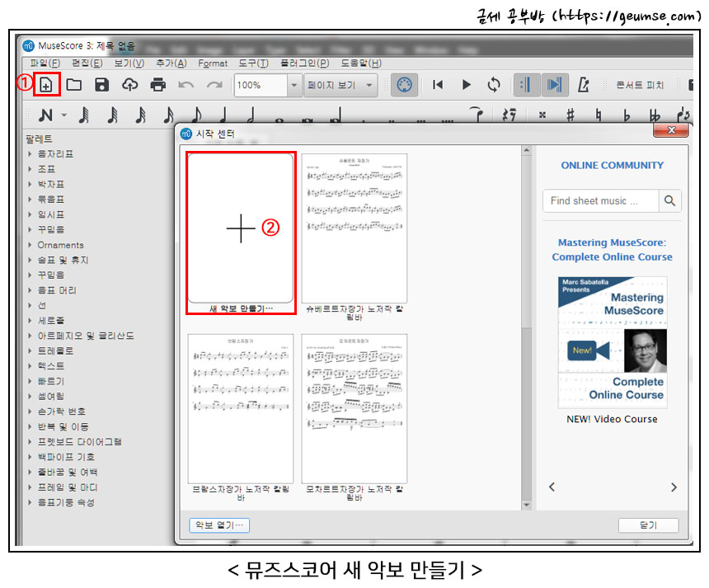Upload the score online via cloud icon
This screenshot has width=709, height=588.
130,85
